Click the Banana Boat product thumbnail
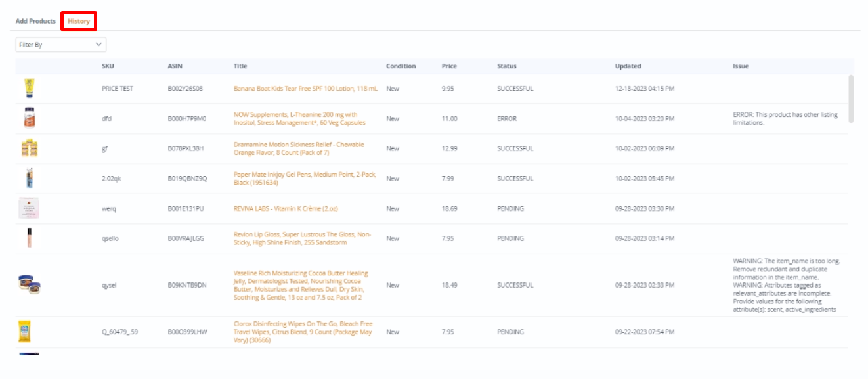Image resolution: width=868 pixels, height=379 pixels. 30,86
